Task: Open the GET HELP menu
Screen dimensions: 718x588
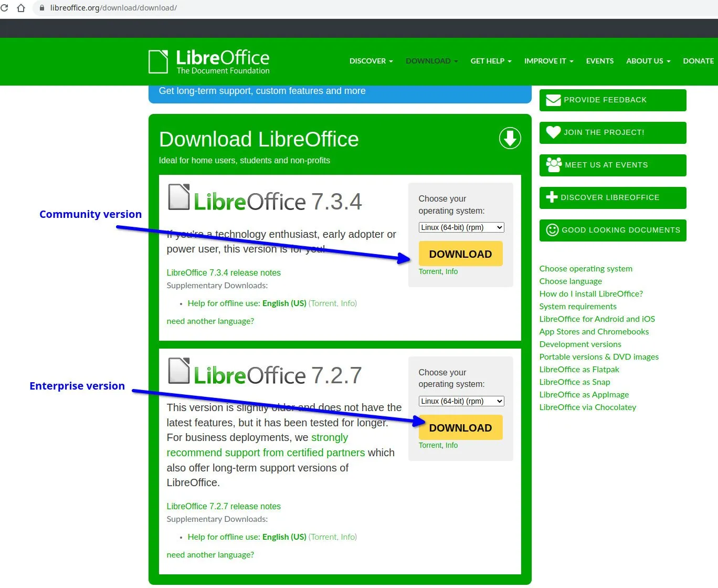Action: 490,61
